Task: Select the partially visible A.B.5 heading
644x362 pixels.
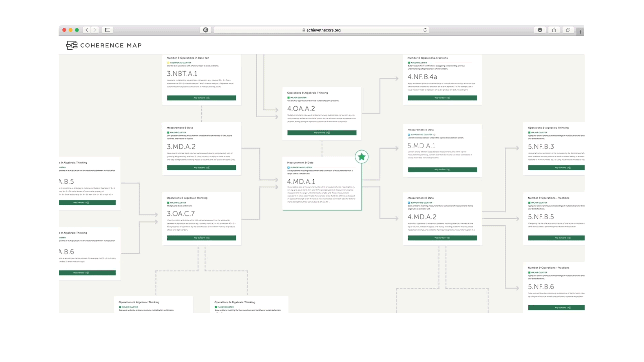Action: coord(66,182)
